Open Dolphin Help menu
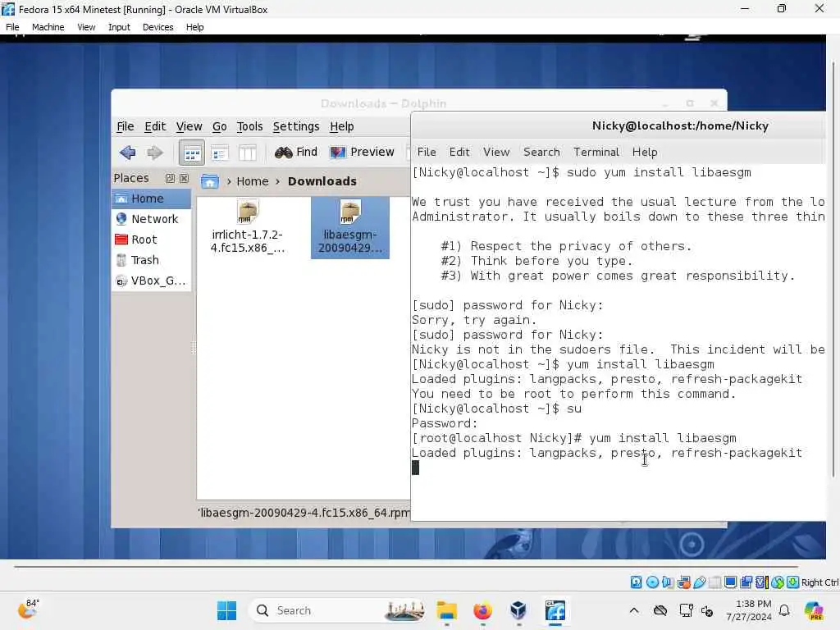This screenshot has width=840, height=630. coord(342,126)
